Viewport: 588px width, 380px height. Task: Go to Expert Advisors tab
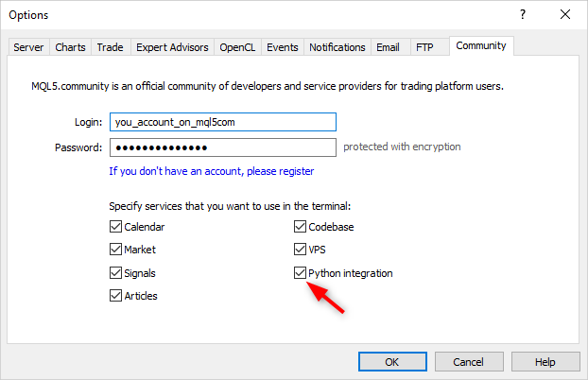pyautogui.click(x=171, y=47)
